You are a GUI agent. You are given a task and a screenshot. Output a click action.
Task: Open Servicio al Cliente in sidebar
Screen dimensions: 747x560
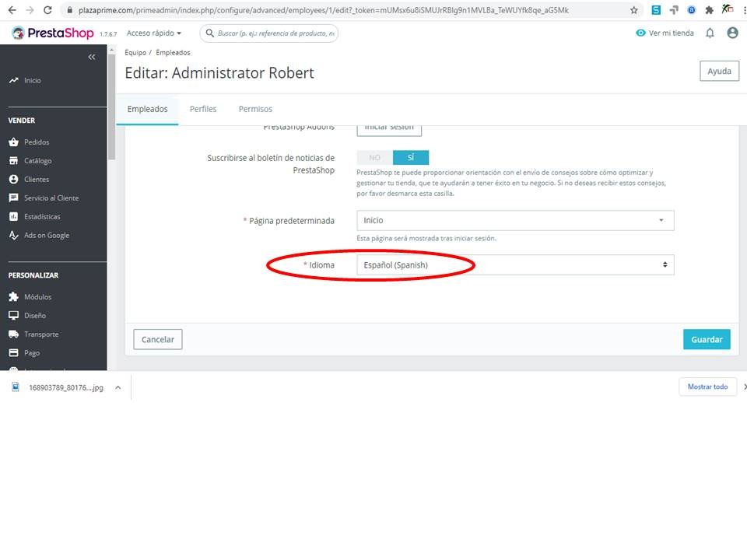pos(51,198)
